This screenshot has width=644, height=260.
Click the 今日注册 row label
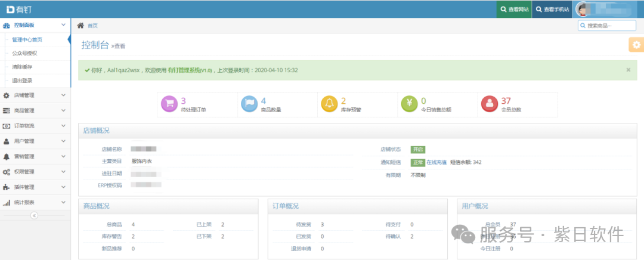pyautogui.click(x=490, y=249)
